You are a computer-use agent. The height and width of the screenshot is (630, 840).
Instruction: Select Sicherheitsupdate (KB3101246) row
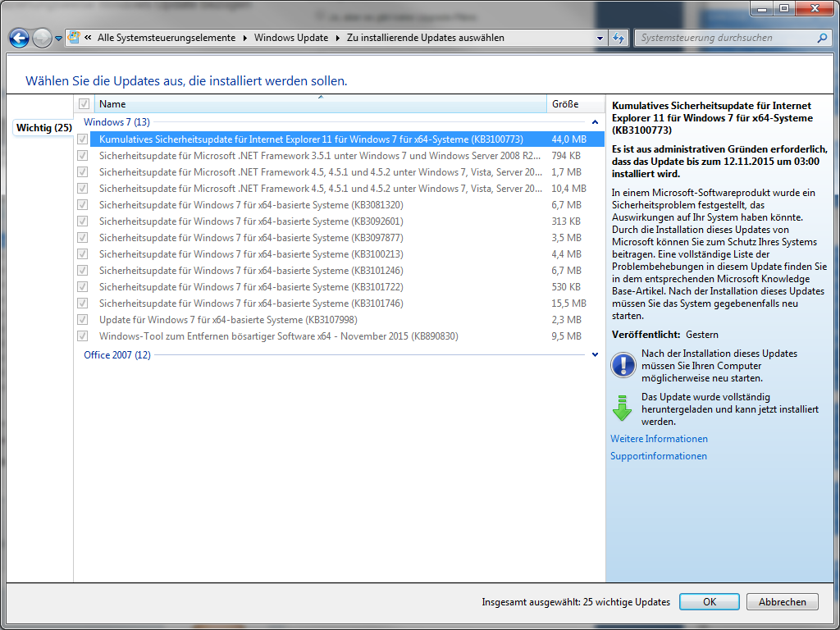click(x=347, y=271)
